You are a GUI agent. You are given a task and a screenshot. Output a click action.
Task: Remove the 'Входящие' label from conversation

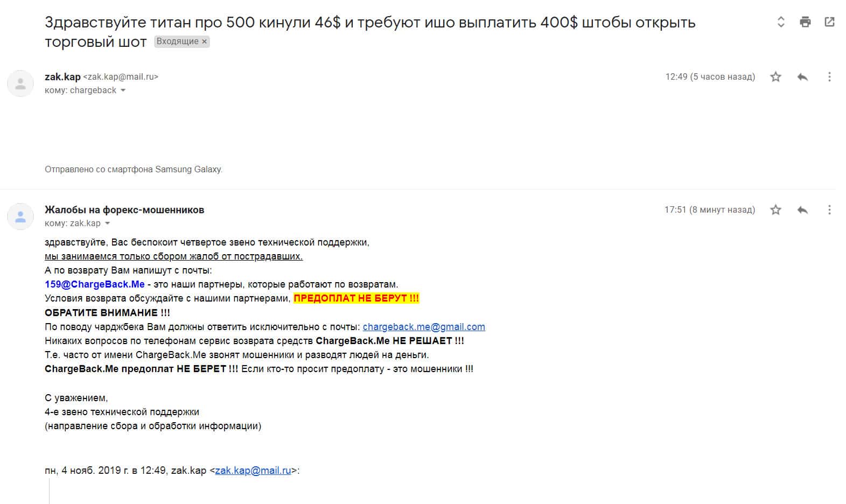pos(205,41)
